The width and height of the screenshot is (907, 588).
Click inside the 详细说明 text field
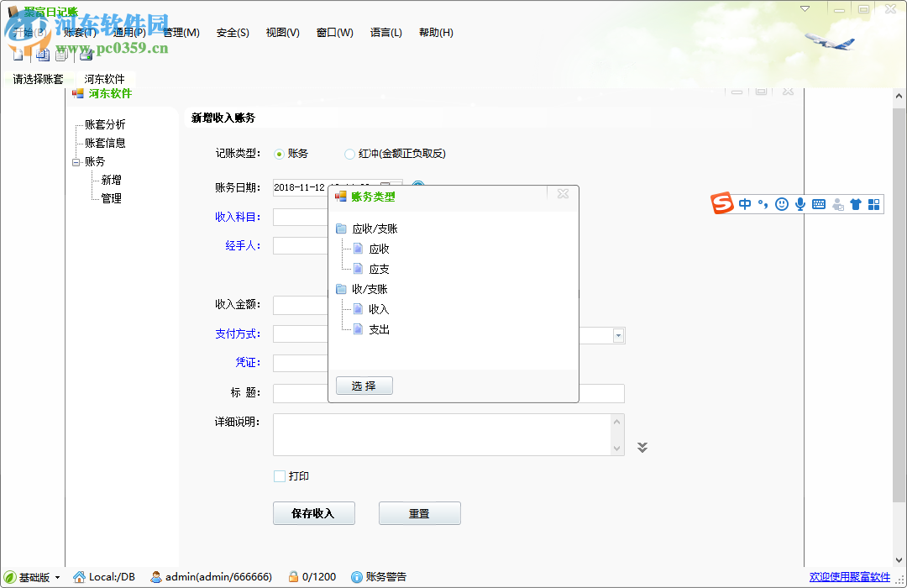tap(445, 433)
